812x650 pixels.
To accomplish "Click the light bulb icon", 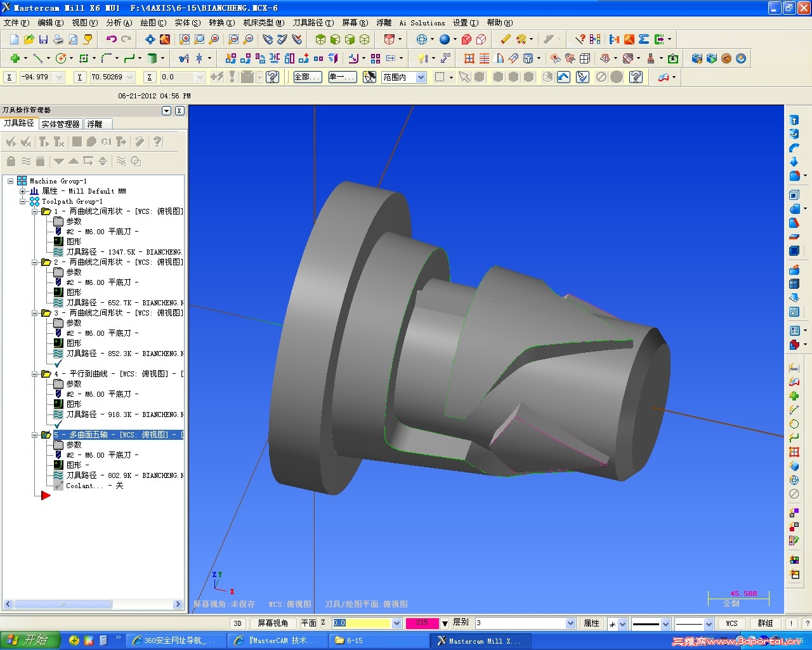I will [422, 58].
